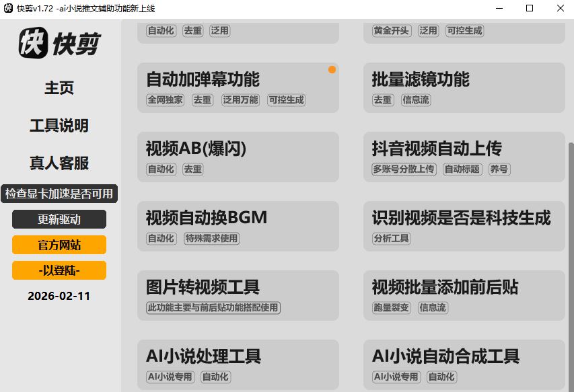Click 自动化 tag under AI小说自动合成工具

(442, 377)
